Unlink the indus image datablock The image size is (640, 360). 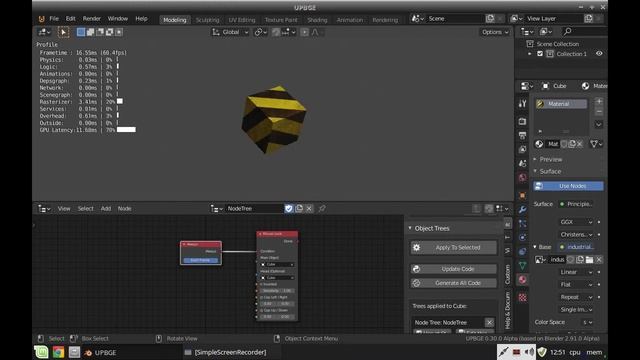pos(599,260)
